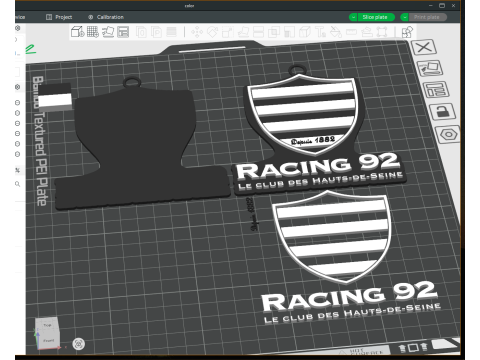Click the search magnifier in left sidebar

click(x=18, y=184)
